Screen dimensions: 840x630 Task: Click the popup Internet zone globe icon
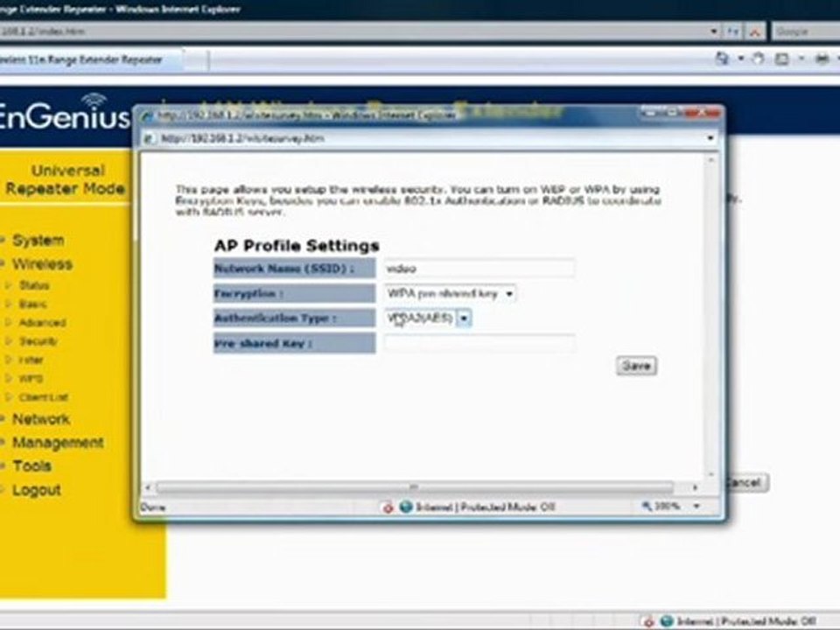pyautogui.click(x=406, y=507)
